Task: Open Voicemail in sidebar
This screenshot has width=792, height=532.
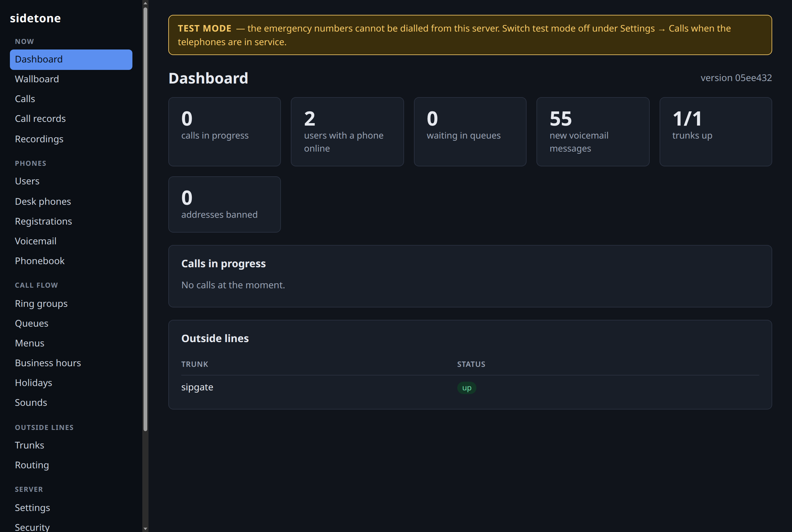Action: pyautogui.click(x=71, y=241)
